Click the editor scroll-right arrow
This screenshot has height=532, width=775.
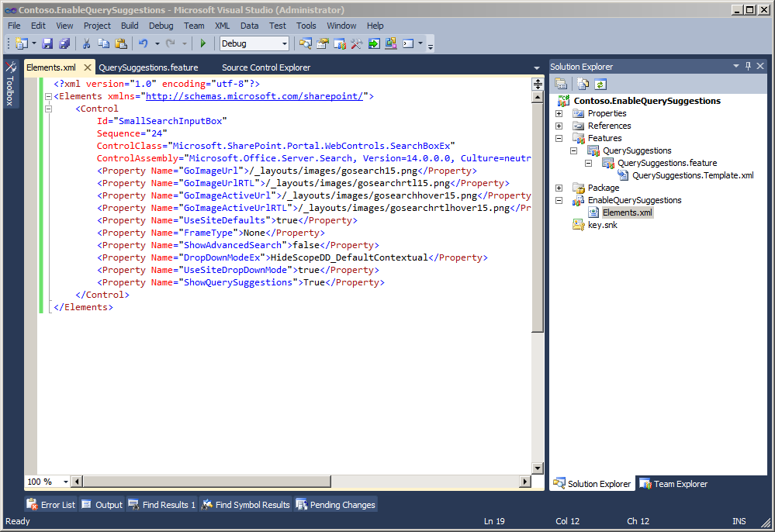coord(525,481)
